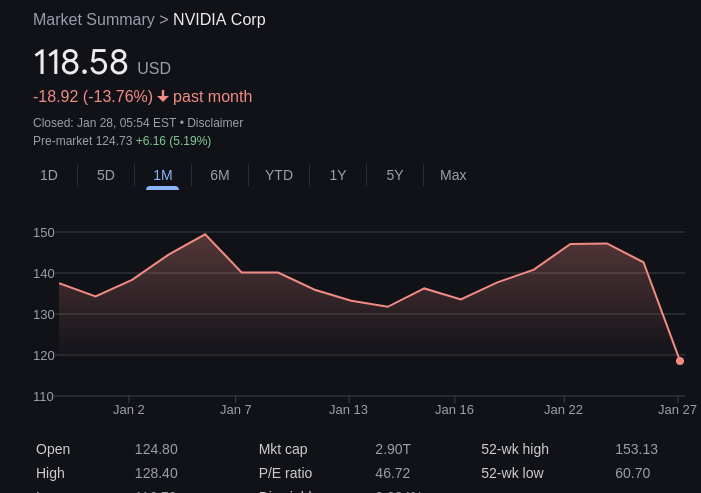Viewport: 701px width, 493px height.
Task: Click the Jan 2 axis label
Action: coord(129,410)
